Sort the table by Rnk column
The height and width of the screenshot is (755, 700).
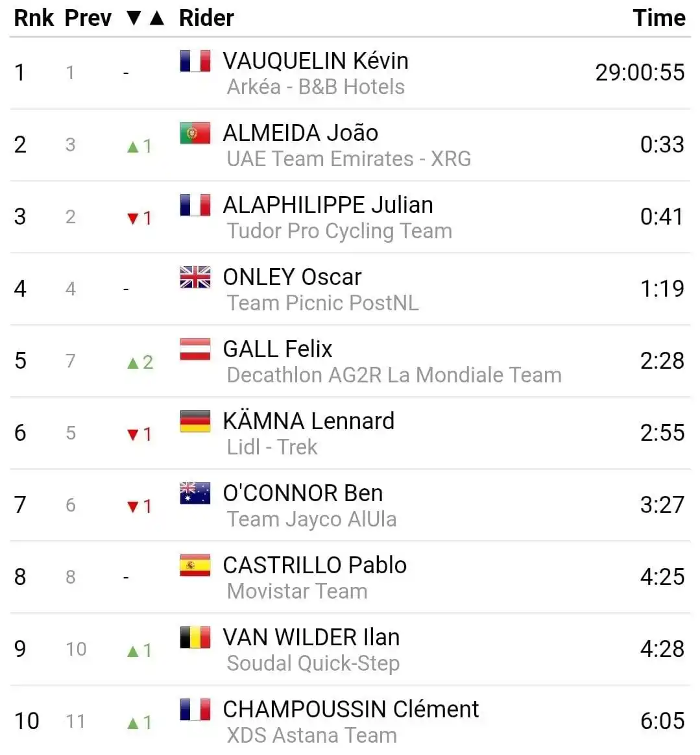pos(34,18)
